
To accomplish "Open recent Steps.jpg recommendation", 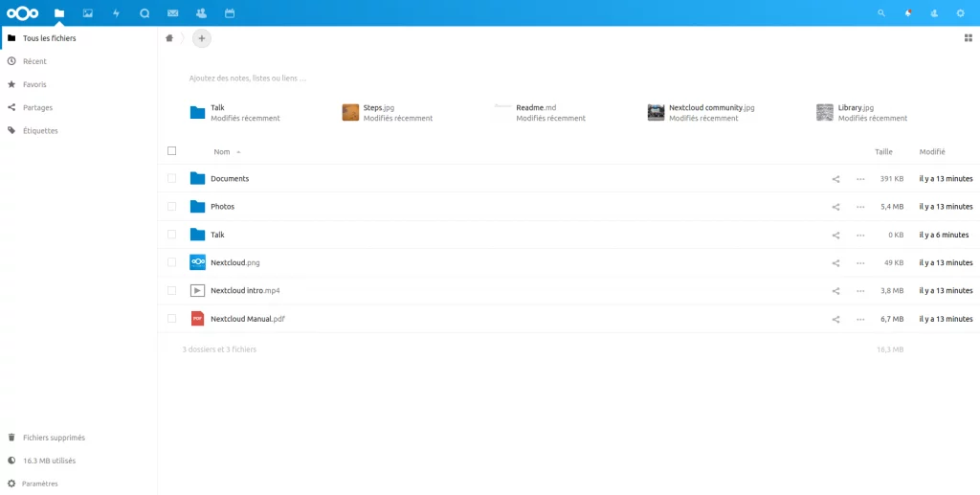I will (388, 113).
